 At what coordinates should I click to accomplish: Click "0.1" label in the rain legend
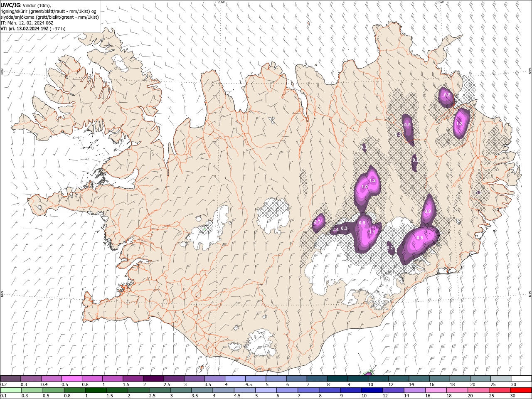point(3,396)
